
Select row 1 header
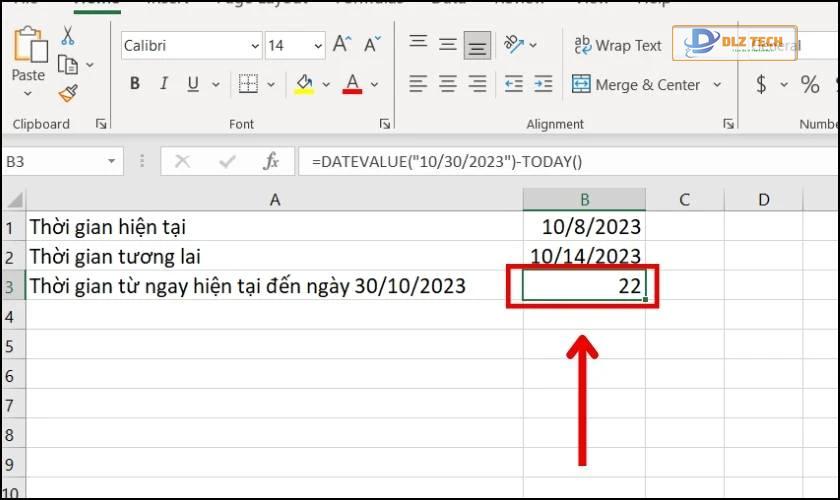coord(14,227)
